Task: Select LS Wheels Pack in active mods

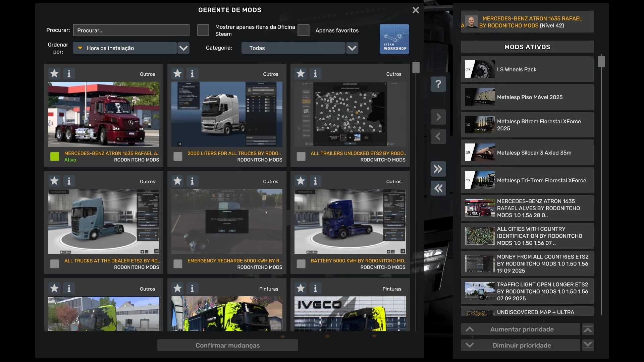Action: coord(527,69)
